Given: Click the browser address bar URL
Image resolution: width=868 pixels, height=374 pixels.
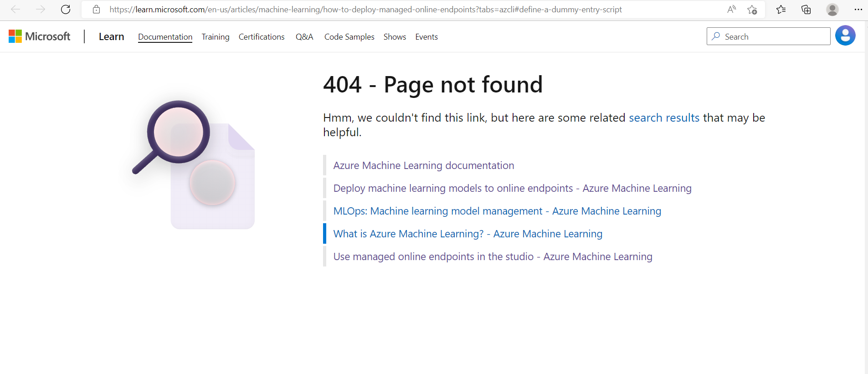Looking at the screenshot, I should coord(365,9).
